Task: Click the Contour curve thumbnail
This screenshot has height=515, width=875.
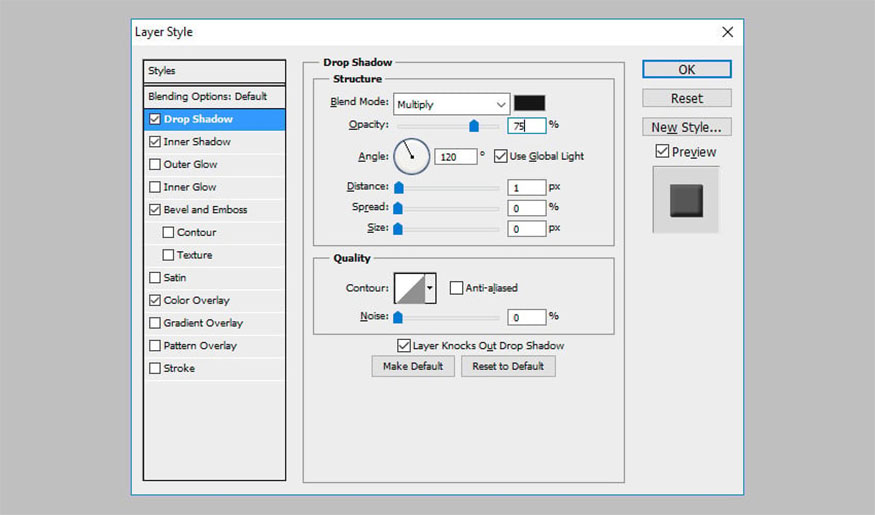Action: tap(409, 288)
